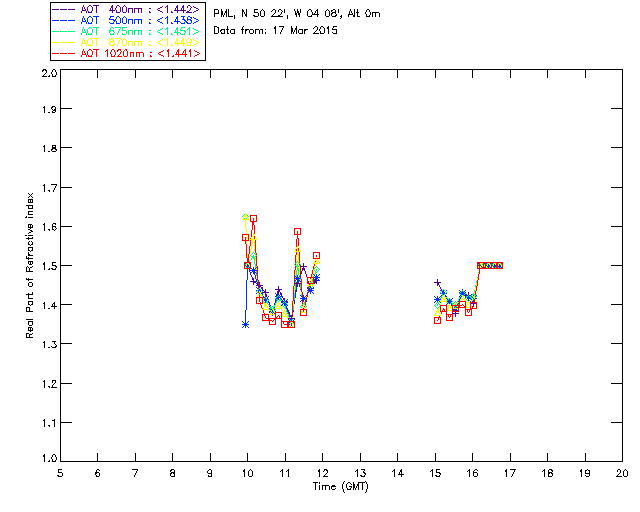Click the y-axis tick label 1.4
Viewport: 640px width, 512px height.
(49, 305)
